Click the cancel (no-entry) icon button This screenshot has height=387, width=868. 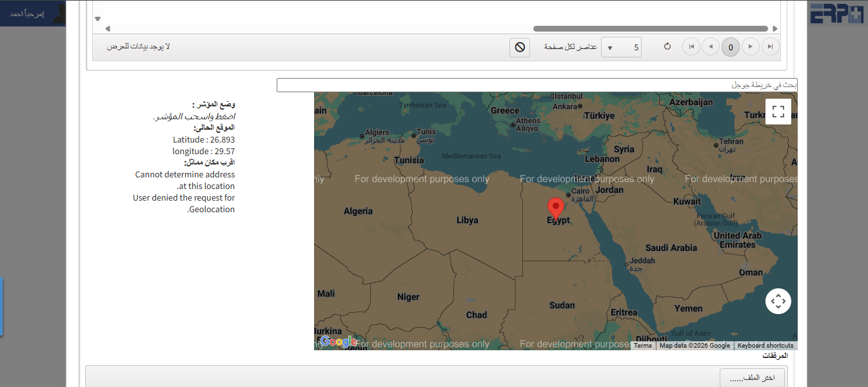(520, 47)
